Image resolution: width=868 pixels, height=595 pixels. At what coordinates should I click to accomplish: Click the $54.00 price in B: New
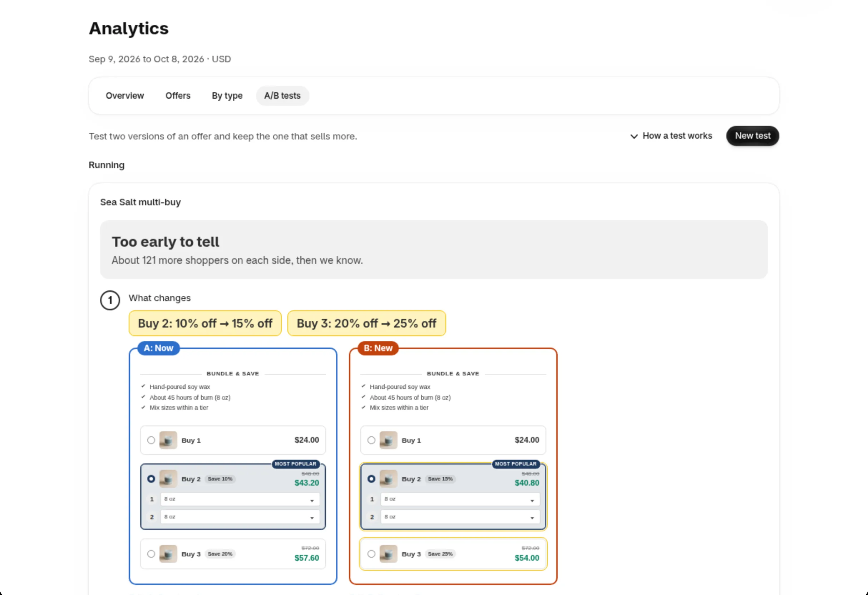pos(527,558)
